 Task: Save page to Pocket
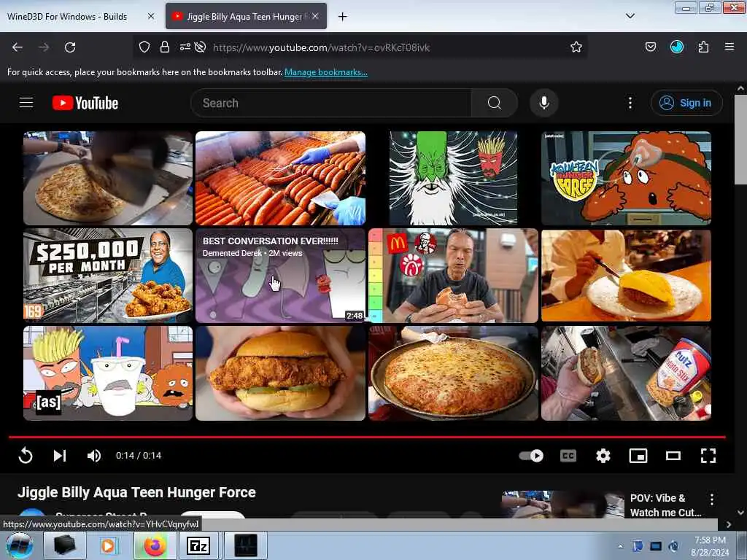tap(650, 47)
